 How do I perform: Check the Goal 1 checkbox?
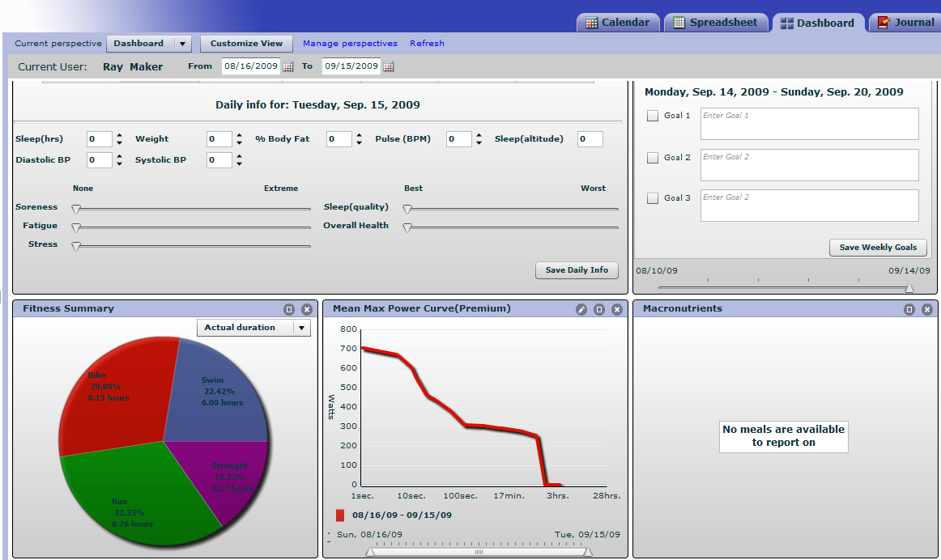click(x=653, y=116)
